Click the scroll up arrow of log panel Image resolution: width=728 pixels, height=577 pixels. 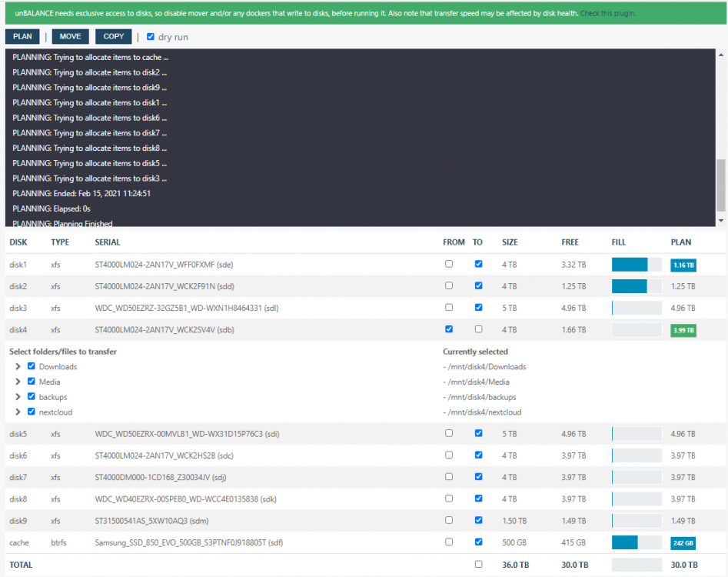point(721,55)
